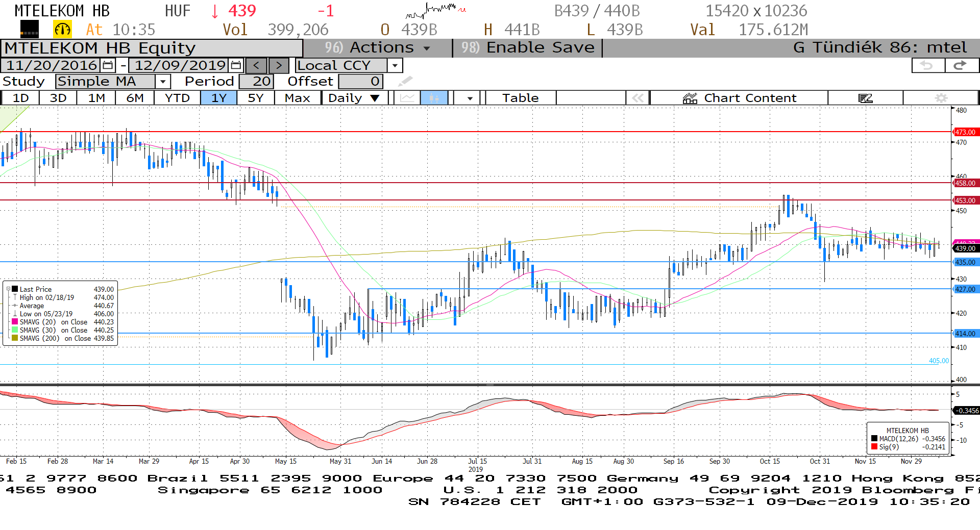Click the black Last Price color swatch
980x530 pixels.
click(x=15, y=289)
